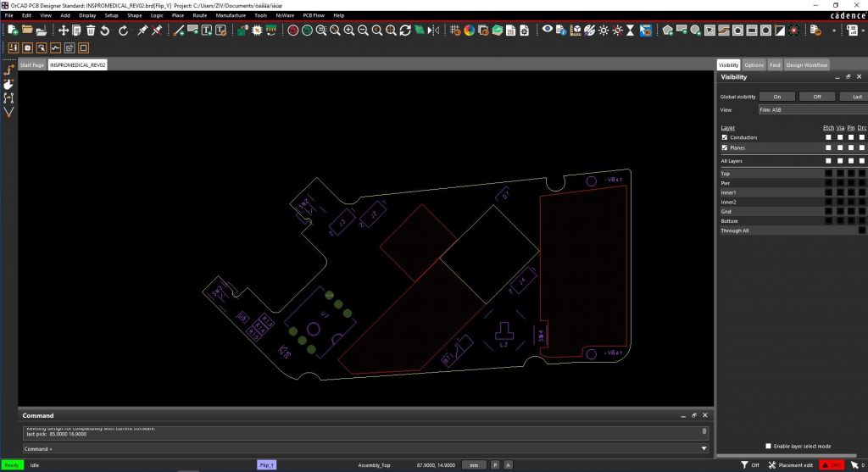
Task: Click the Top layer Etch color swatch
Action: 828,174
